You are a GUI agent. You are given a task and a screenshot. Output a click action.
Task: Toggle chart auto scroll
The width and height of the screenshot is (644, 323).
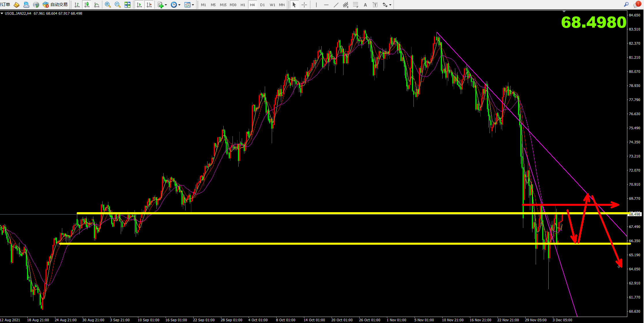pyautogui.click(x=139, y=5)
